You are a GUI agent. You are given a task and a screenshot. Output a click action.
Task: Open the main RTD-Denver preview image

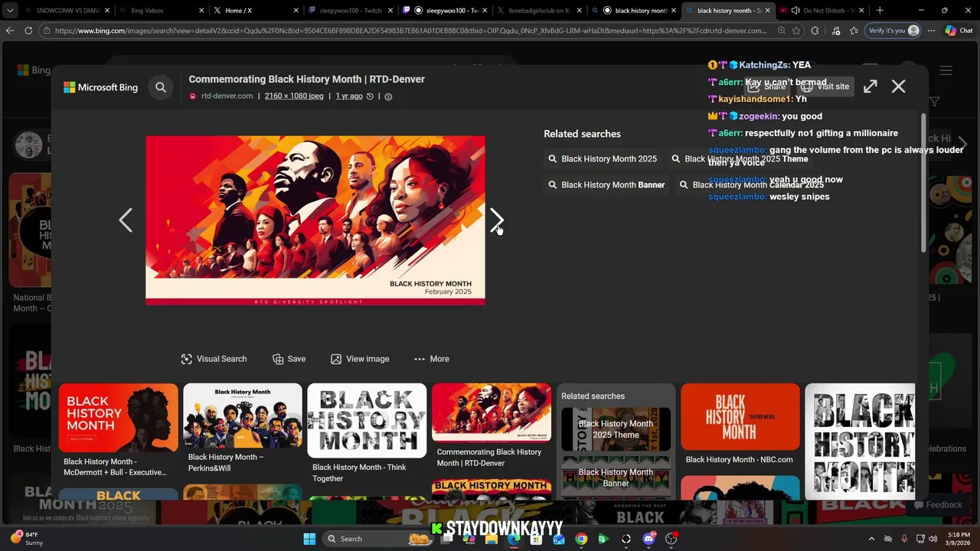click(315, 220)
